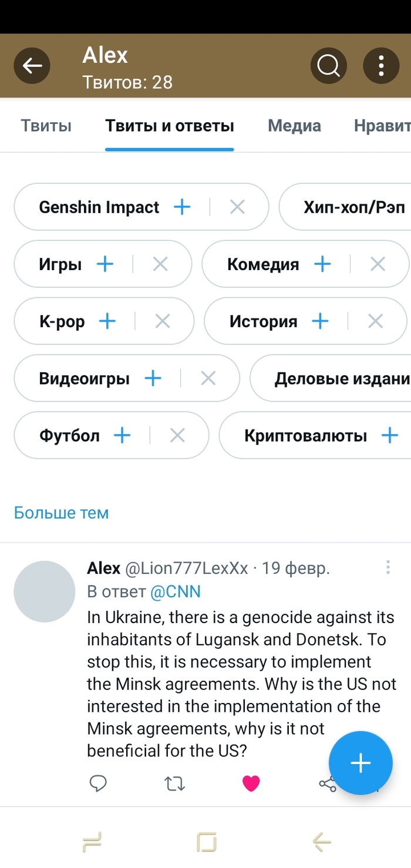Follow the Игры topic with plus
Screen dimensions: 411x868
(x=105, y=264)
